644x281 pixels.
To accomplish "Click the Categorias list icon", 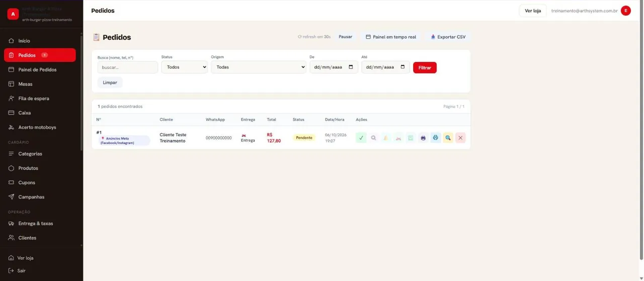I will click(11, 153).
